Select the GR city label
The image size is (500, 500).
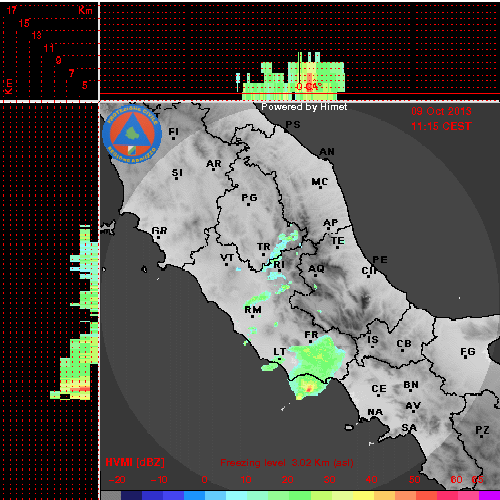(159, 230)
